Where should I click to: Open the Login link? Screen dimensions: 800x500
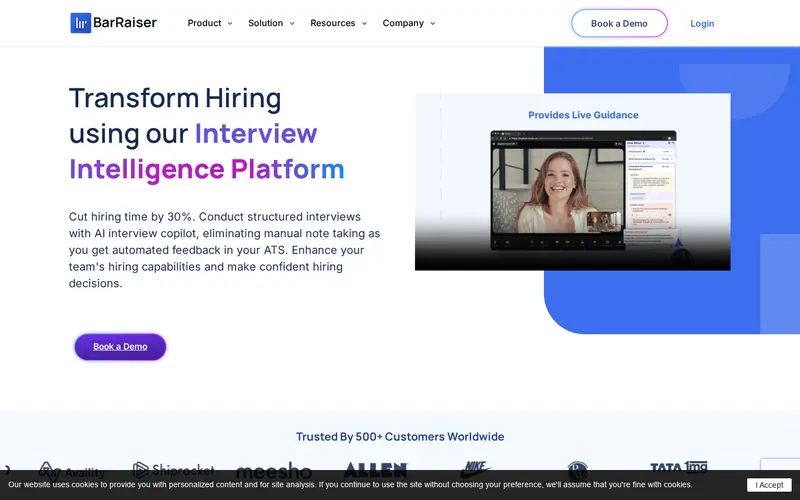point(702,23)
